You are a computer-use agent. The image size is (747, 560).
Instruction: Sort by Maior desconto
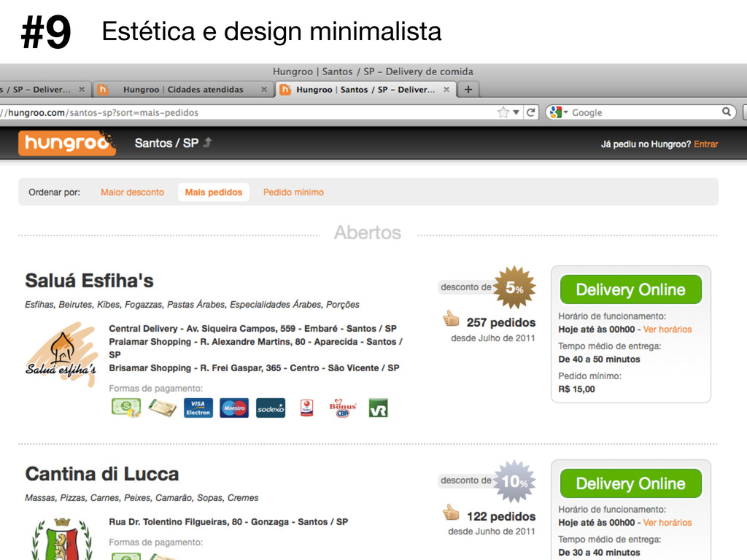coord(133,192)
